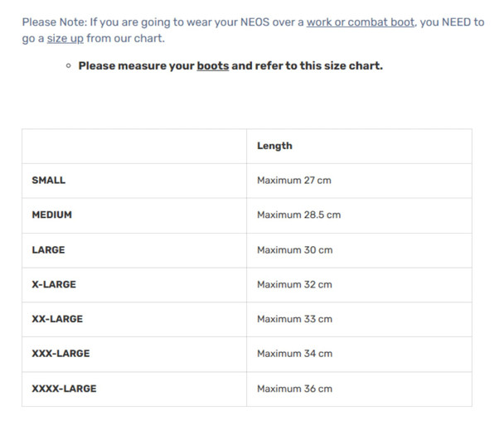Open the "size up" link
Viewport: 504px width, 425px height.
click(65, 38)
